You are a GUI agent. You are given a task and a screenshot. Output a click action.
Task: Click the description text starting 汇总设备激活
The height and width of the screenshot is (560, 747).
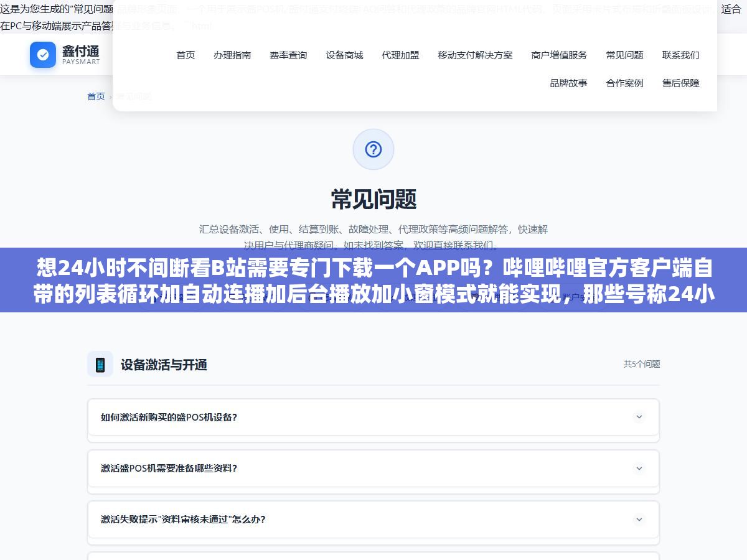point(374,237)
